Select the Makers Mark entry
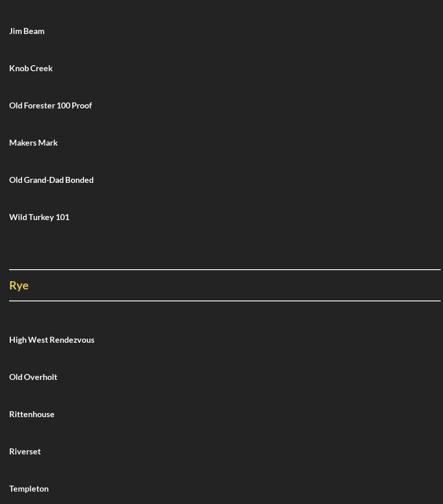 pos(34,142)
